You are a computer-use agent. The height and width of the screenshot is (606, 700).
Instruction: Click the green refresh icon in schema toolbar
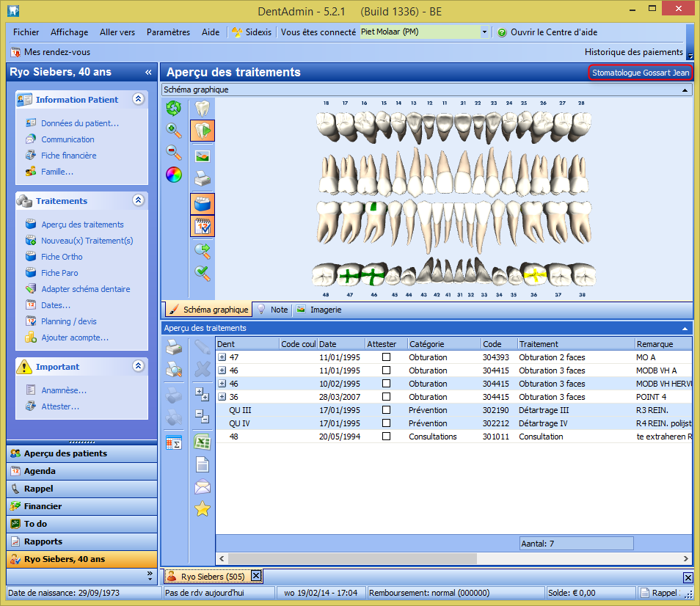pos(174,109)
